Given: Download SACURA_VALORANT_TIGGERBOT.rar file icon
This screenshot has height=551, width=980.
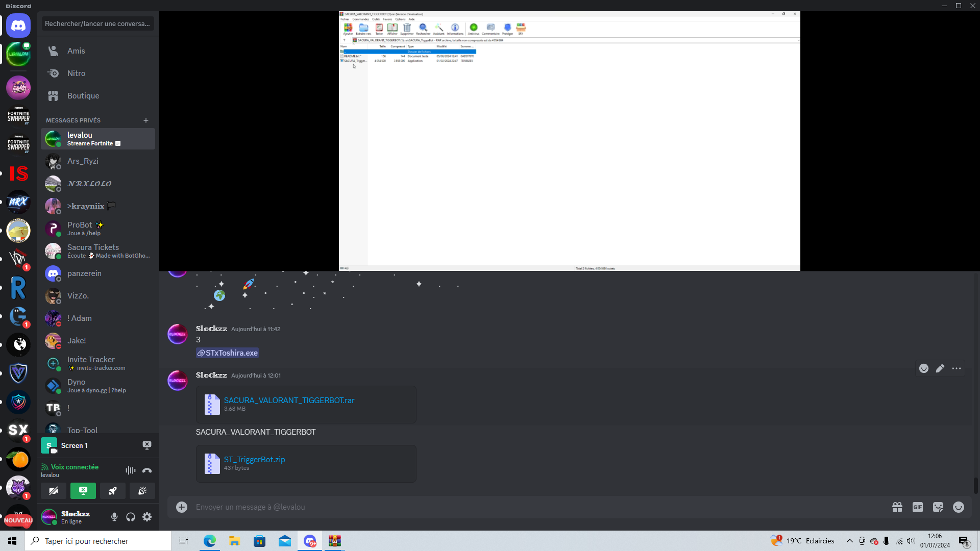Looking at the screenshot, I should tap(212, 404).
